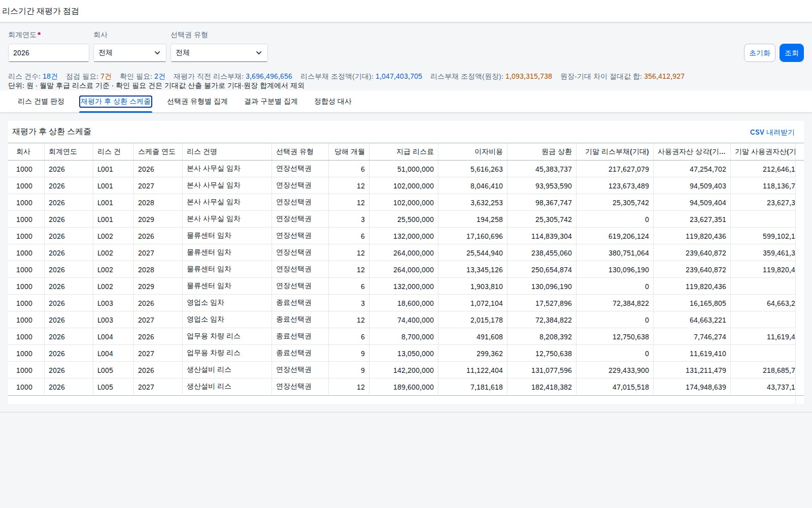Click the 기말 리스부채(기대) column header

pyautogui.click(x=615, y=152)
